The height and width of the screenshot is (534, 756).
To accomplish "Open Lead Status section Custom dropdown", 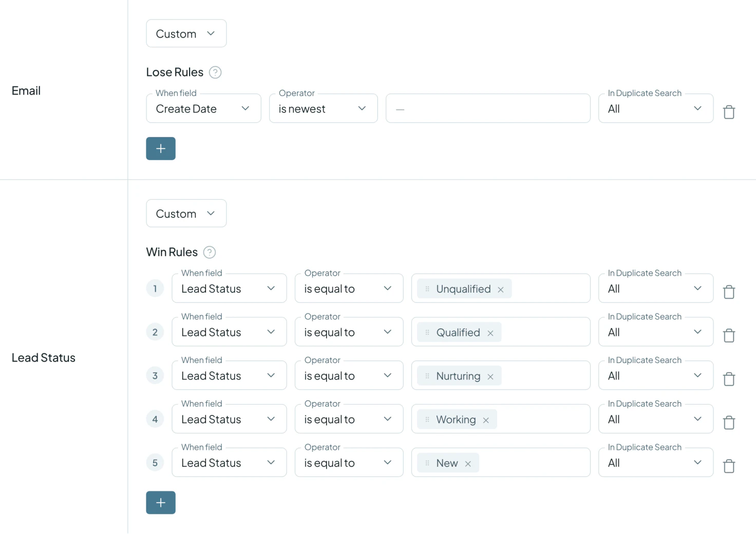I will coord(186,213).
